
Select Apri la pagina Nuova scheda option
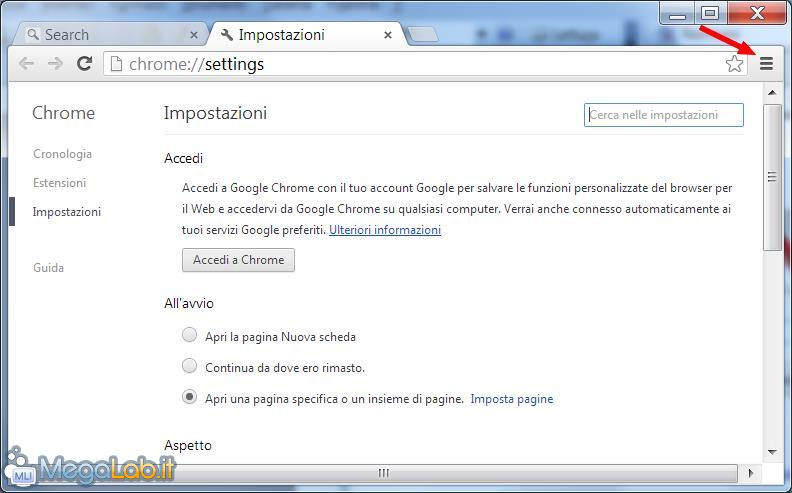point(189,335)
